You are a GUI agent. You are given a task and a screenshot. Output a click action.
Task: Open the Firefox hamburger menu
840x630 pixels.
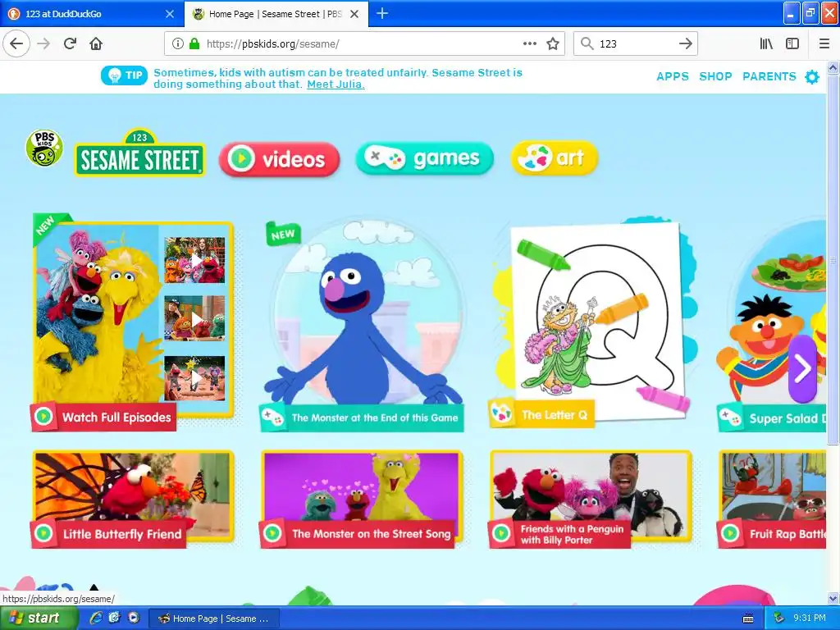point(824,44)
